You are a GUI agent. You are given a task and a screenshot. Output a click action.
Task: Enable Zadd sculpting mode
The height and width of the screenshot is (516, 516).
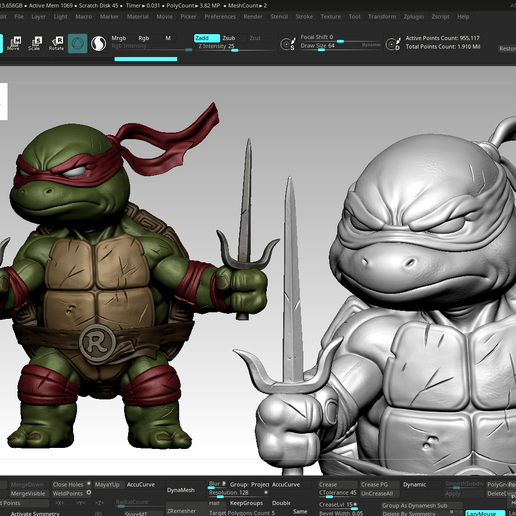point(207,38)
